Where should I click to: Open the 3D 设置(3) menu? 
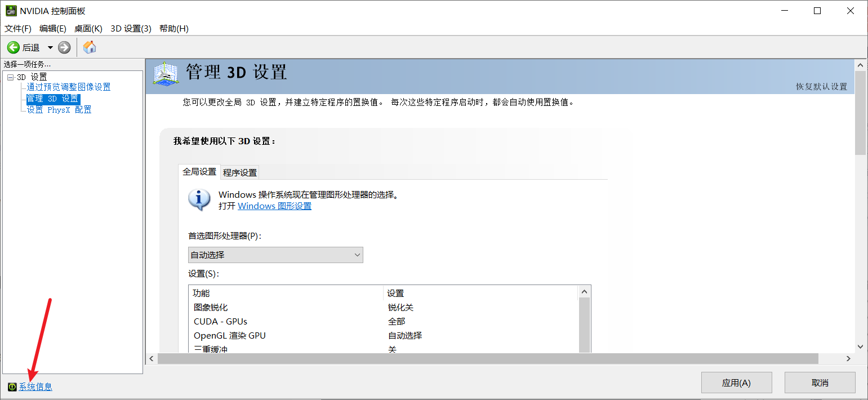click(x=131, y=28)
